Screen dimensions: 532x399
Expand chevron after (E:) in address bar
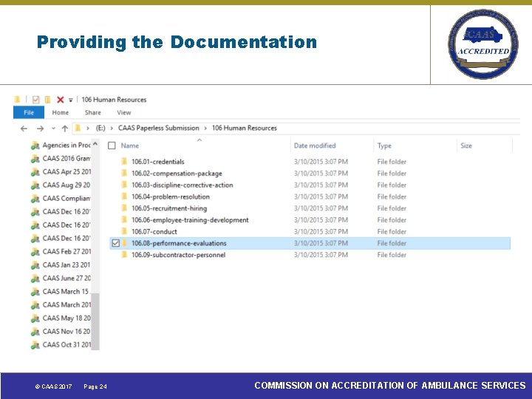112,129
